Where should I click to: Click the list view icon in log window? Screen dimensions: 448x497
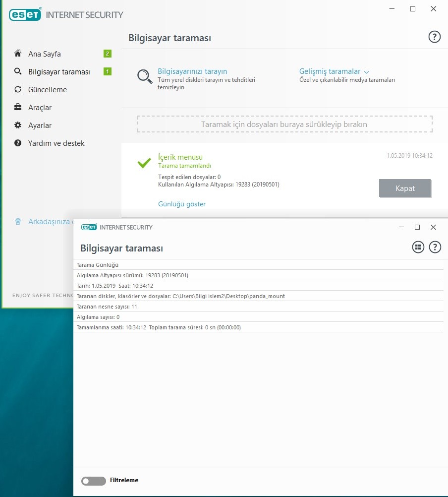[x=418, y=247]
